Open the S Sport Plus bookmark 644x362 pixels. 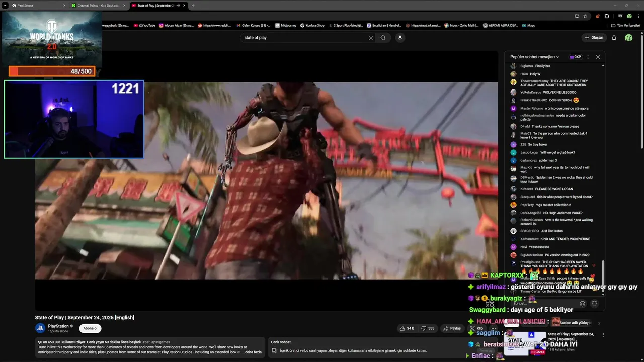[x=346, y=25]
